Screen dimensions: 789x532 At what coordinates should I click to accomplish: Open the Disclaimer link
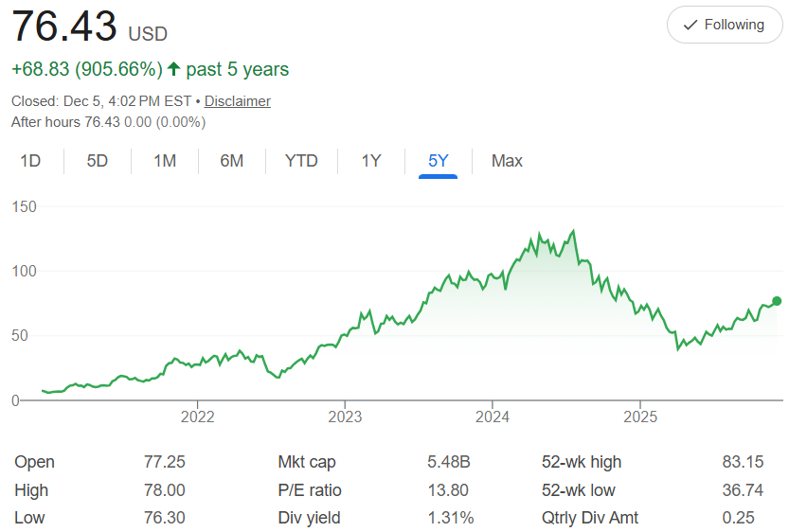click(237, 101)
